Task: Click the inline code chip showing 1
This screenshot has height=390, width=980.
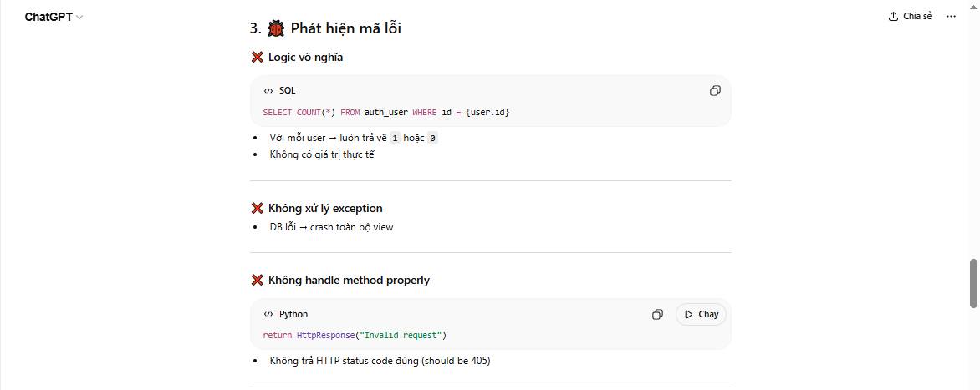Action: coord(395,138)
